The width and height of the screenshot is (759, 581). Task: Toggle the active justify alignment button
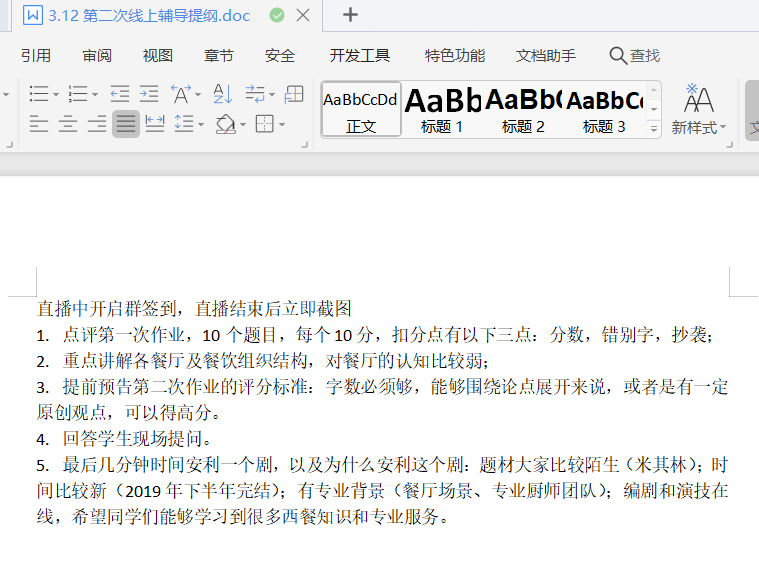click(x=126, y=124)
